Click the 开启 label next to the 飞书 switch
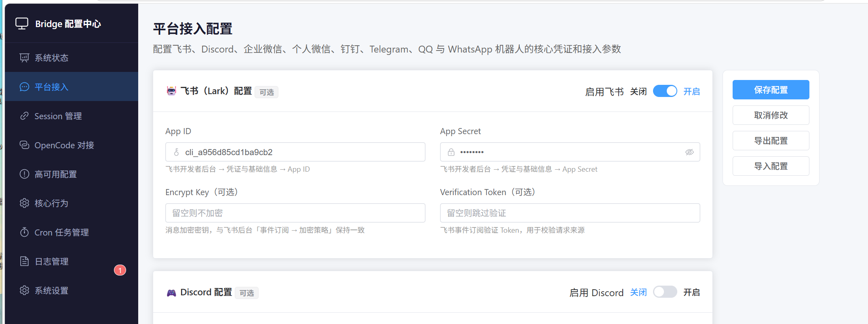This screenshot has height=324, width=868. coord(691,92)
